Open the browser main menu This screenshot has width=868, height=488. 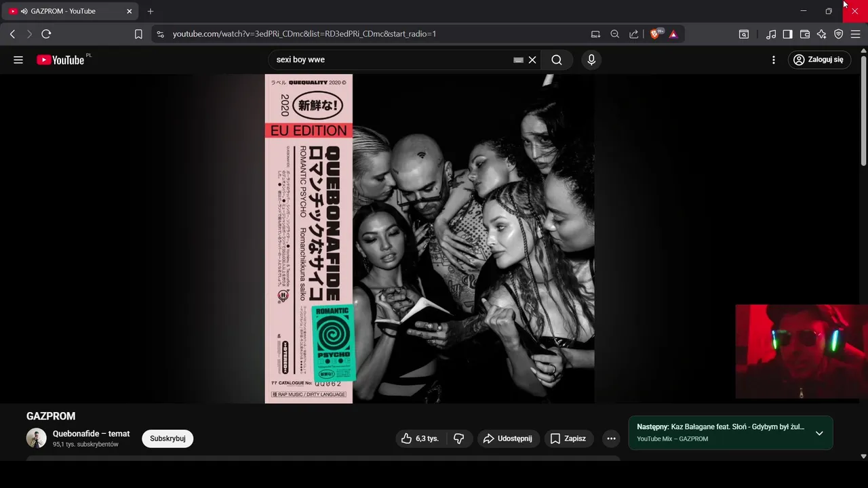pyautogui.click(x=855, y=34)
